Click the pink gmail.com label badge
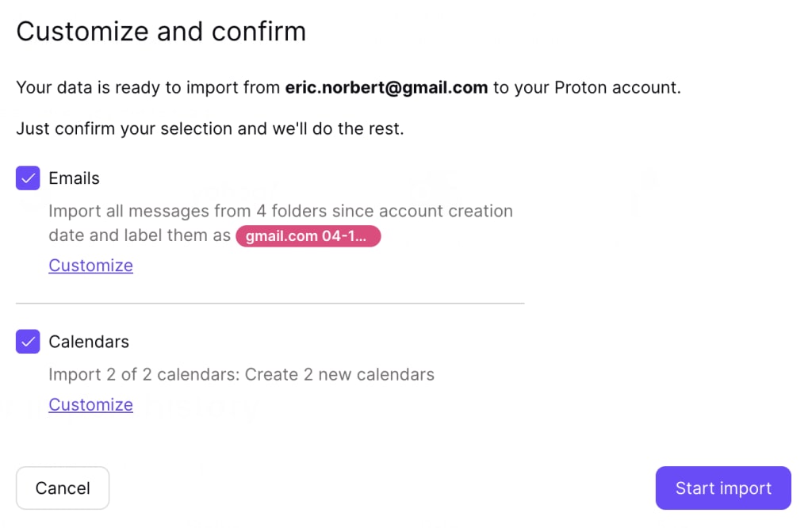 (x=308, y=236)
